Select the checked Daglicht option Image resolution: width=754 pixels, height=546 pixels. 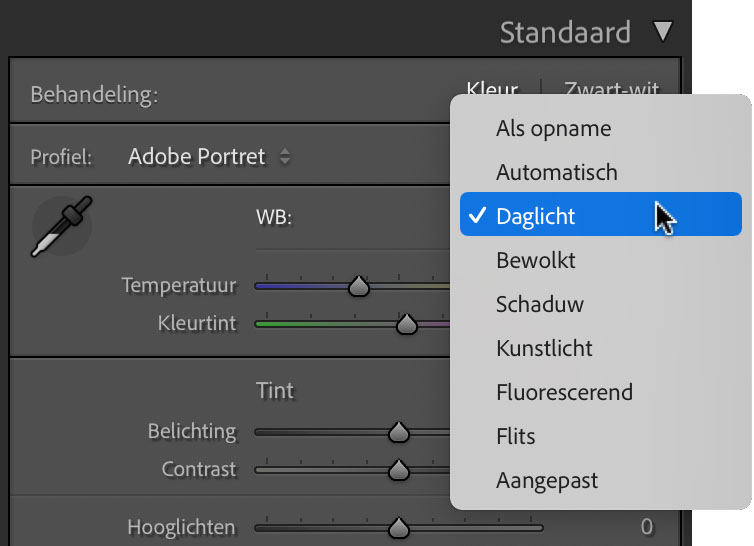[601, 214]
